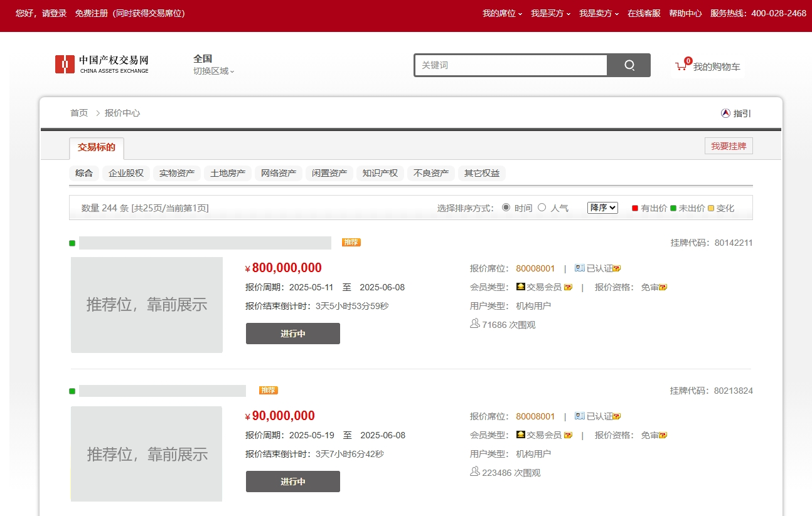812x516 pixels.
Task: Open the 降序 sort order dropdown
Action: pyautogui.click(x=602, y=208)
